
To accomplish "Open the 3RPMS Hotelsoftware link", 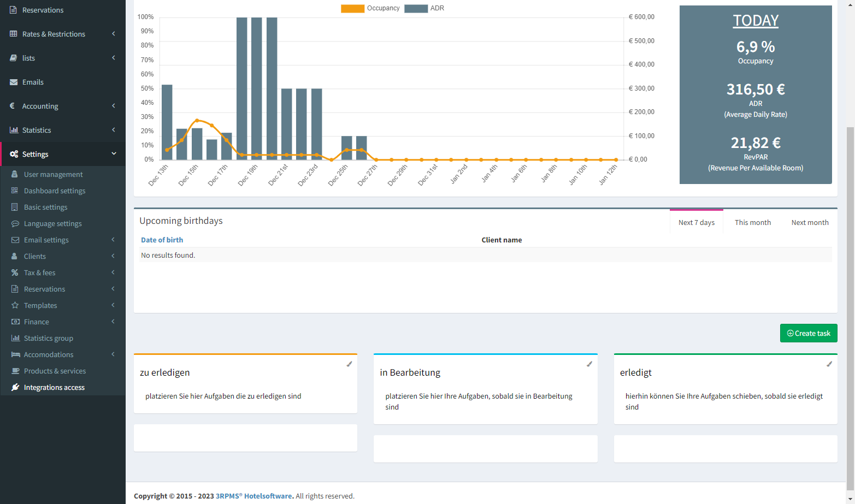I will tap(253, 496).
